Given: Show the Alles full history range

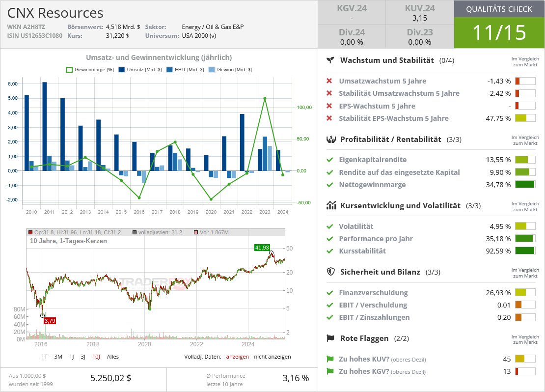Looking at the screenshot, I should pyautogui.click(x=112, y=357).
